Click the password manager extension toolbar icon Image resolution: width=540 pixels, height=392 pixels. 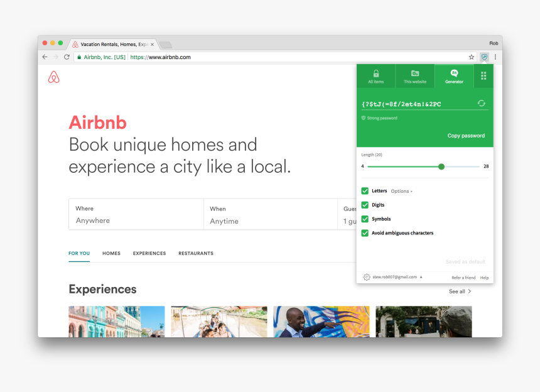click(484, 57)
